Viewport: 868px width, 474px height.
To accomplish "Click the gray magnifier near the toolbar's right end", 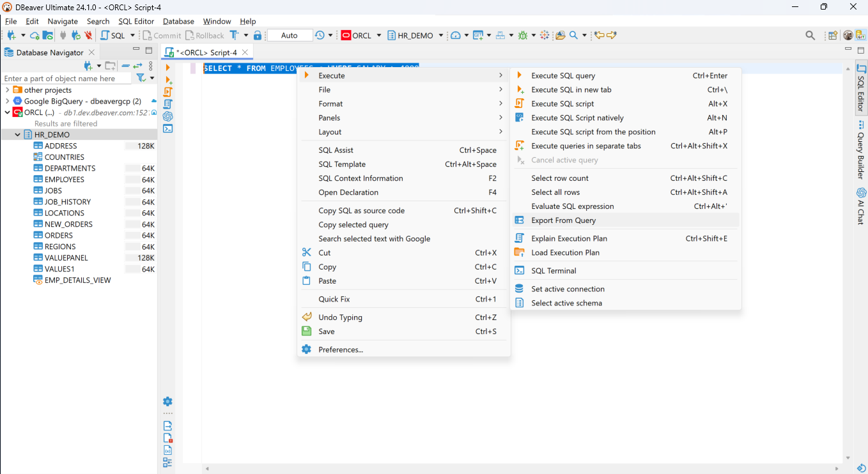I will 810,35.
